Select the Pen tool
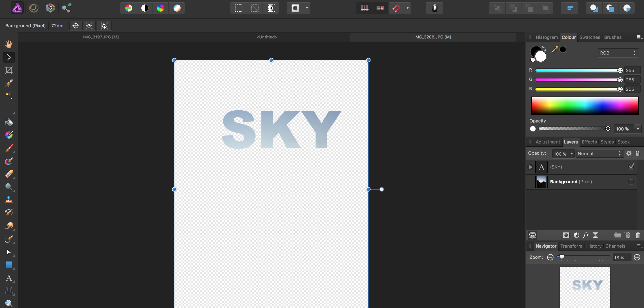The width and height of the screenshot is (644, 308). (x=9, y=239)
